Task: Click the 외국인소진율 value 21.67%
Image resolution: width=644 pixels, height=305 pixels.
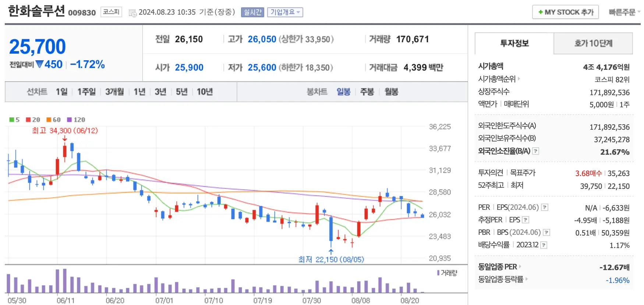Action: click(x=615, y=152)
